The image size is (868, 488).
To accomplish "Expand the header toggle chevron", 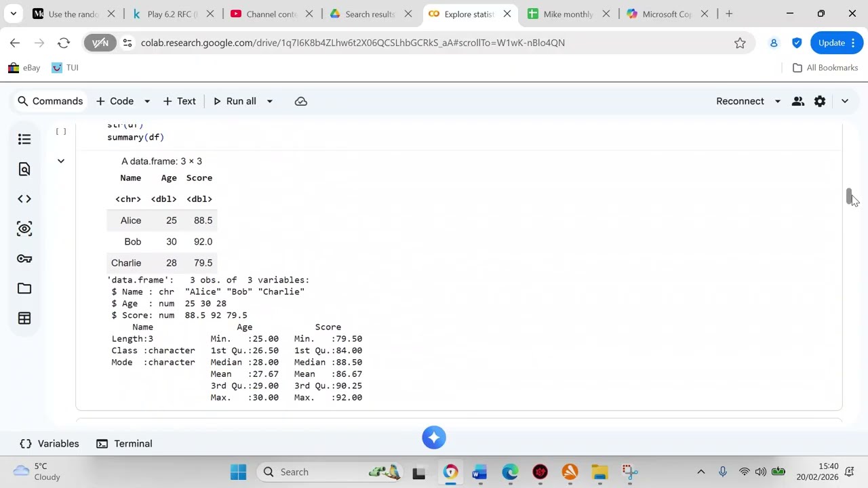I will tap(844, 101).
